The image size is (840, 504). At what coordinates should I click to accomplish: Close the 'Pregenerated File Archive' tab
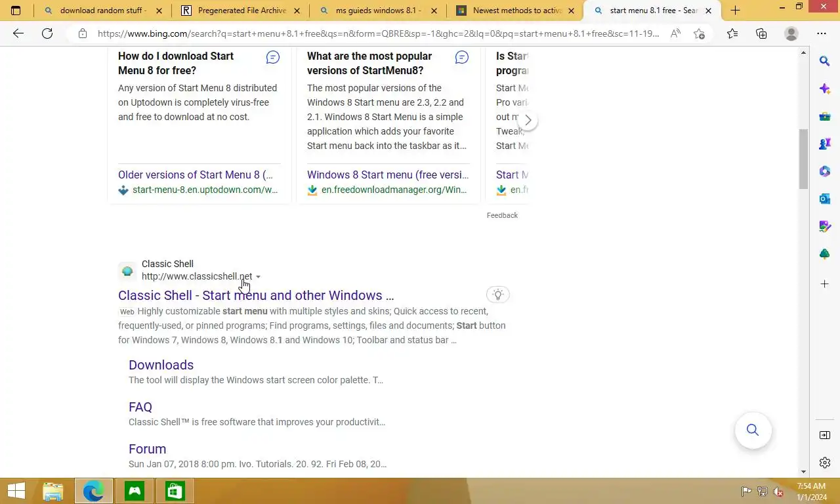297,11
